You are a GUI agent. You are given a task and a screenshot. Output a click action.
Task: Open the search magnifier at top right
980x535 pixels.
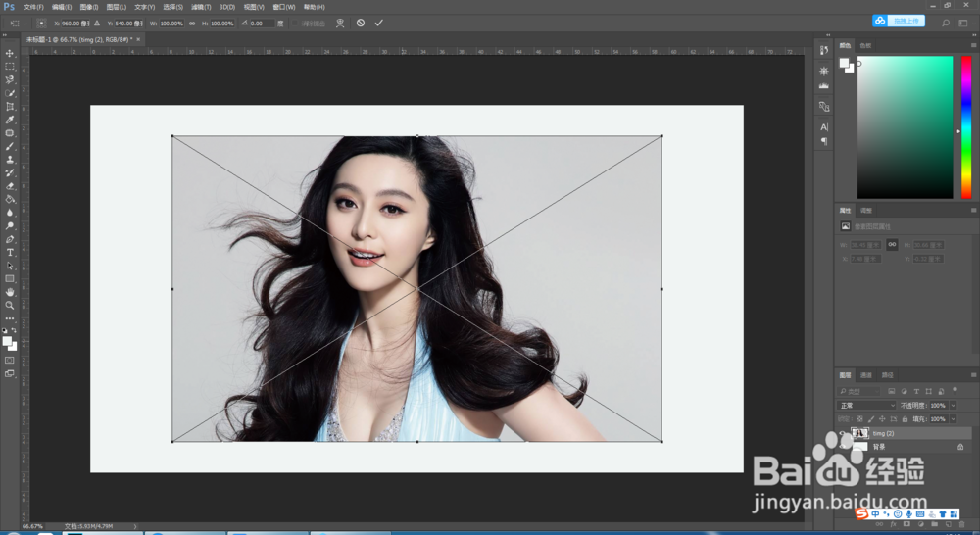pos(946,24)
